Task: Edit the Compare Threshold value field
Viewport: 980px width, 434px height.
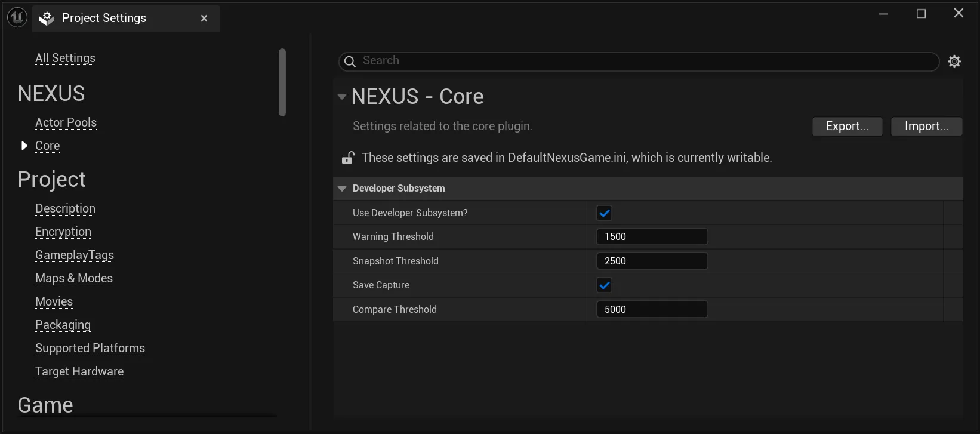Action: [652, 310]
